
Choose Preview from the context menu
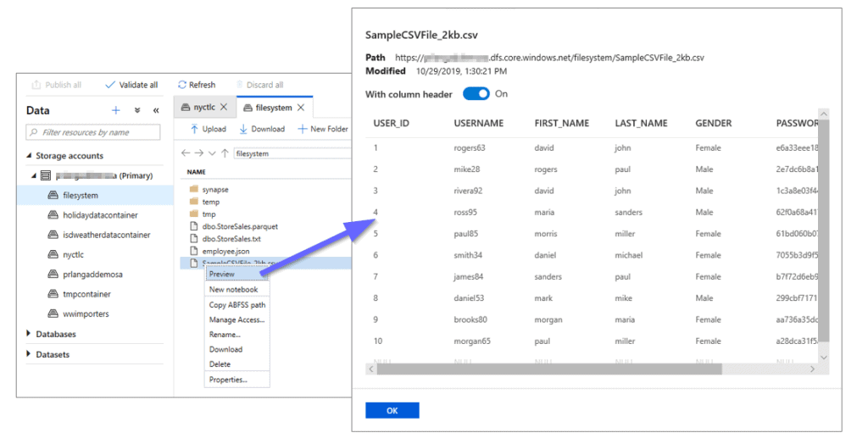[x=222, y=275]
